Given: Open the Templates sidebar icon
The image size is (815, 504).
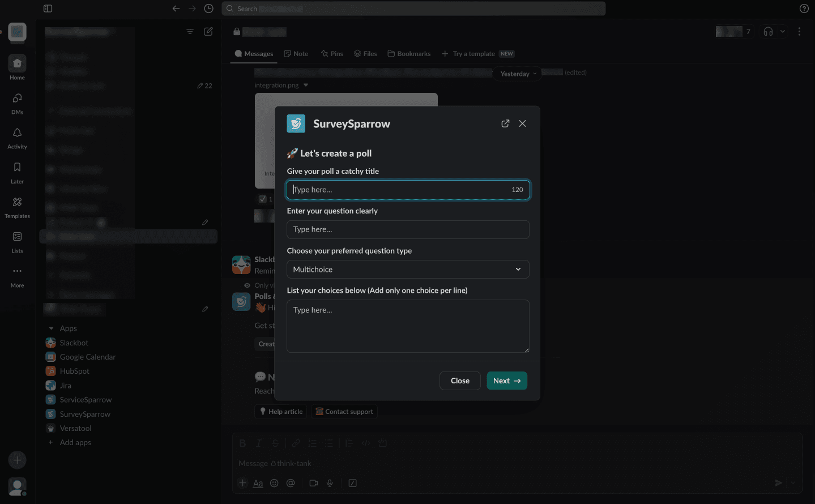Looking at the screenshot, I should [17, 206].
